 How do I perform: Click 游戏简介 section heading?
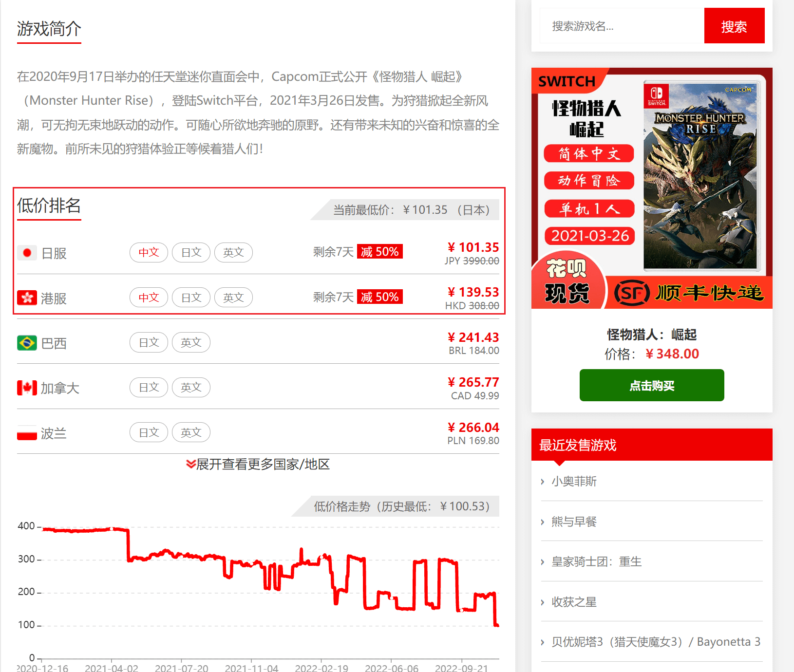(49, 29)
